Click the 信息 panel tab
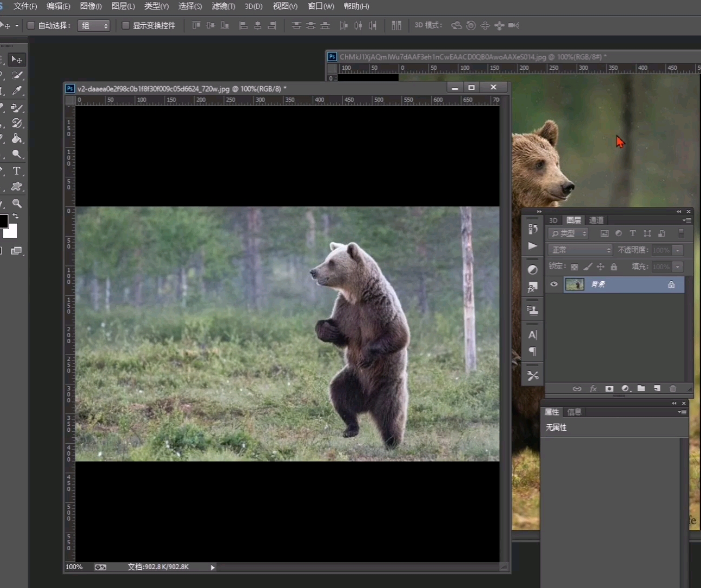This screenshot has height=588, width=701. pos(574,412)
